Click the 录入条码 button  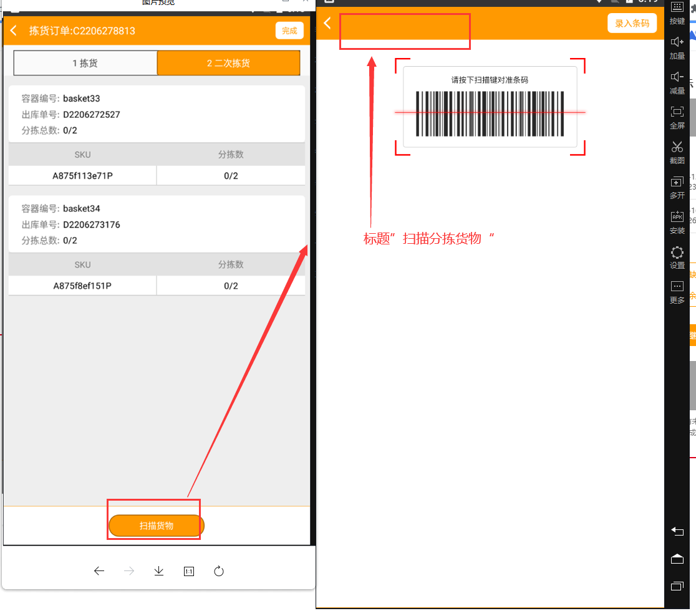pos(632,23)
